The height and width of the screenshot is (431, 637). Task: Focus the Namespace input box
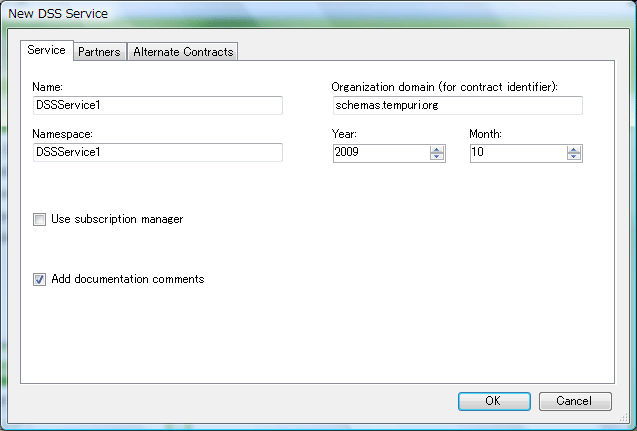(157, 153)
